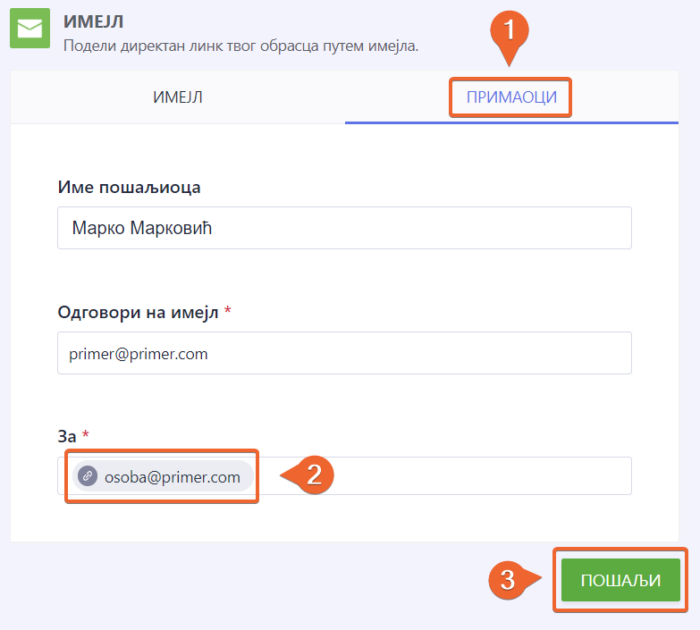
Task: Send email with the ПОШАЉИ button
Action: click(x=621, y=580)
